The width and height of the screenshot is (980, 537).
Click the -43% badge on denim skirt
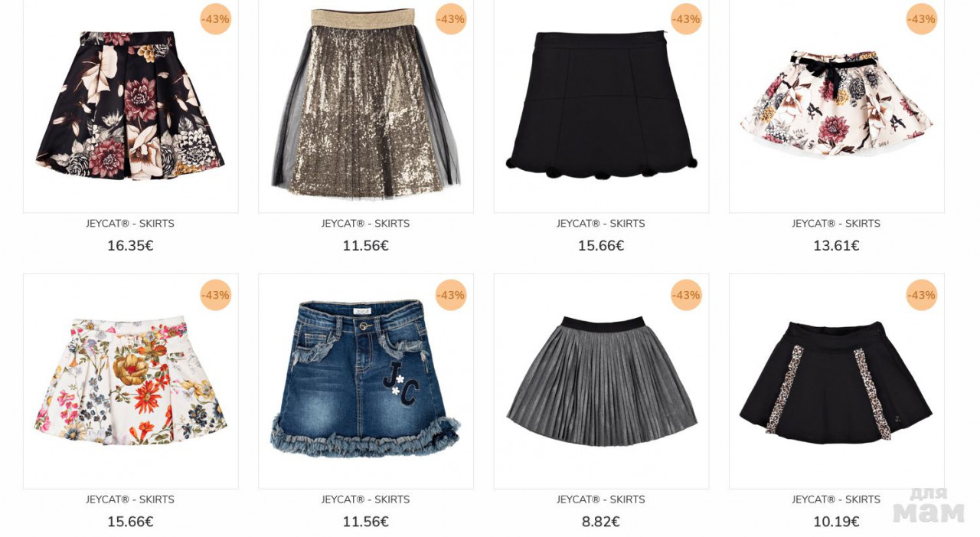coord(451,295)
